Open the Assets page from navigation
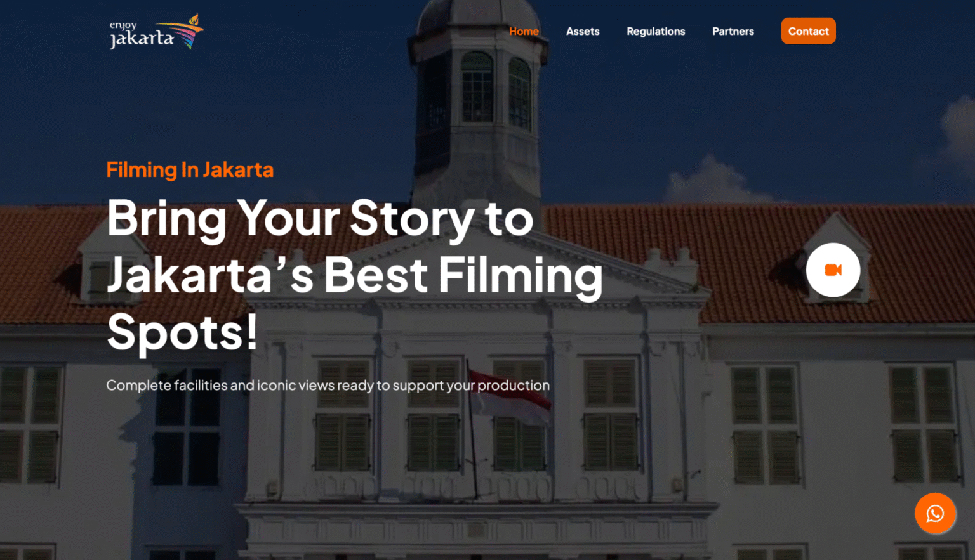This screenshot has width=975, height=560. [582, 31]
